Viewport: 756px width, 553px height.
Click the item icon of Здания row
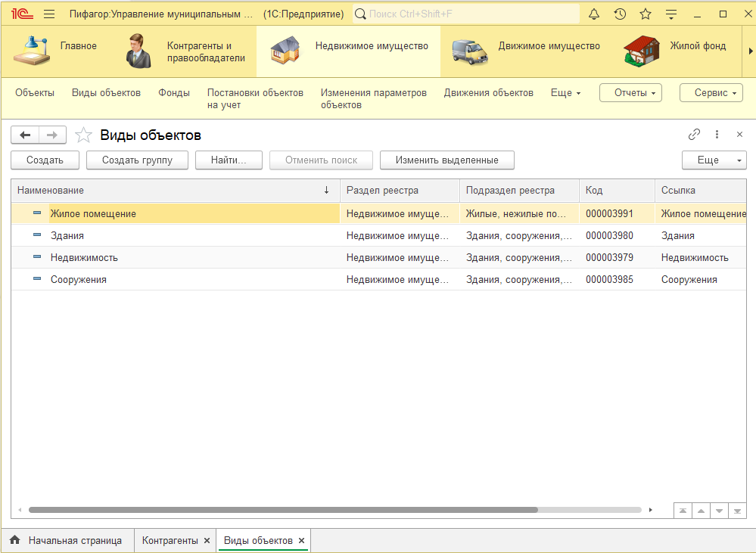click(37, 235)
